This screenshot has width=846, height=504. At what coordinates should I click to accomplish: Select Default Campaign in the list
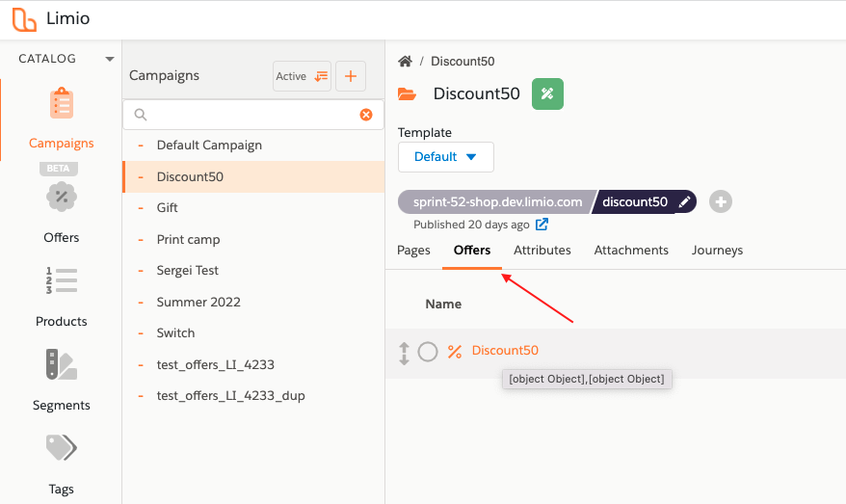click(253, 146)
